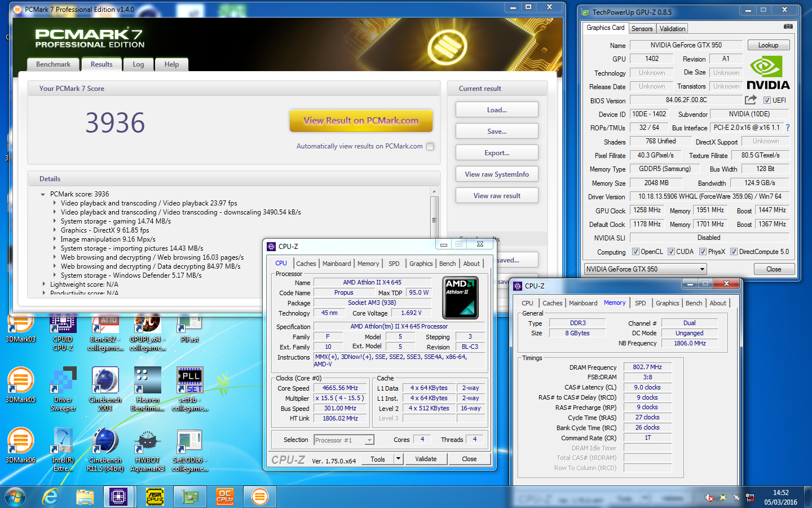Toggle the PhysX checkbox
Image resolution: width=812 pixels, height=508 pixels.
point(703,252)
